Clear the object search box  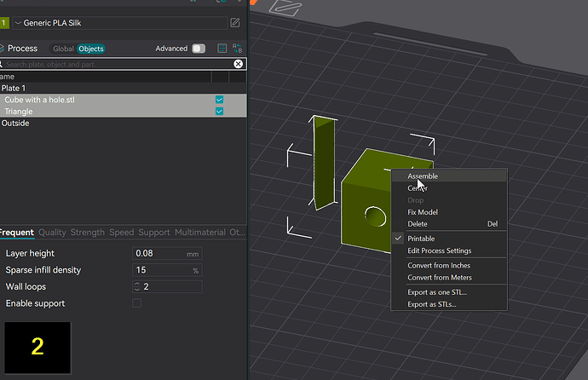pos(238,64)
